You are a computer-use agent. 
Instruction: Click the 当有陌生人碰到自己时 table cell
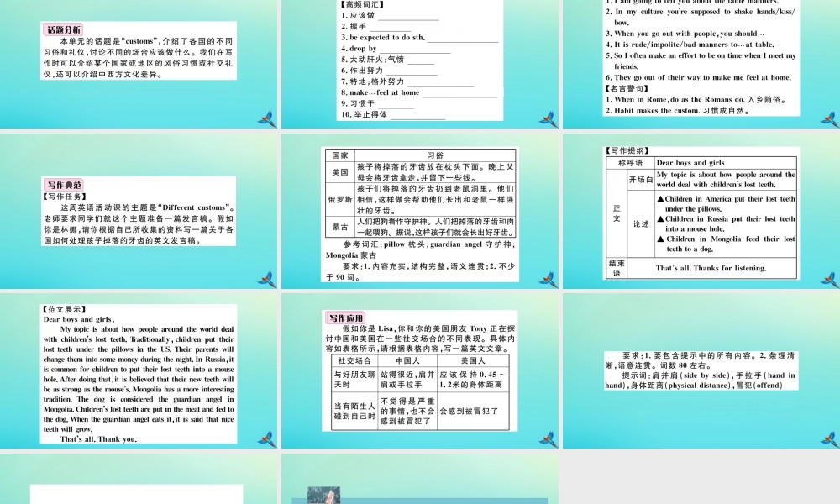click(354, 411)
